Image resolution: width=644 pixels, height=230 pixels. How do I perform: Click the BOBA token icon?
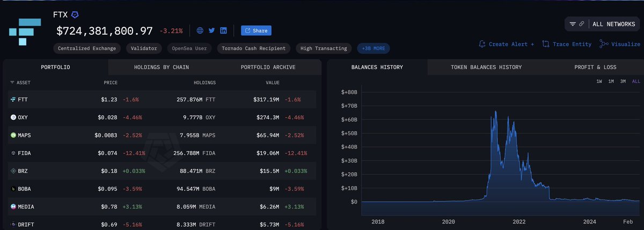click(x=13, y=189)
